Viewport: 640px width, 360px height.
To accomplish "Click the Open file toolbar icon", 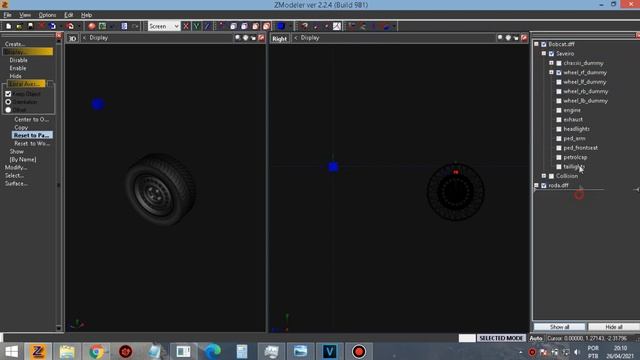I will pyautogui.click(x=19, y=26).
